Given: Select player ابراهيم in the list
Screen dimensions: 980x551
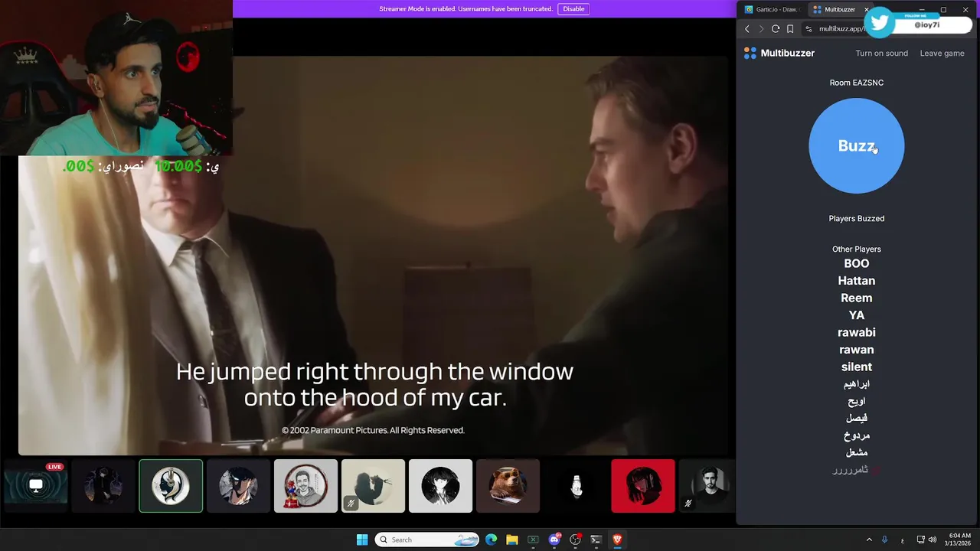Looking at the screenshot, I should coord(856,384).
